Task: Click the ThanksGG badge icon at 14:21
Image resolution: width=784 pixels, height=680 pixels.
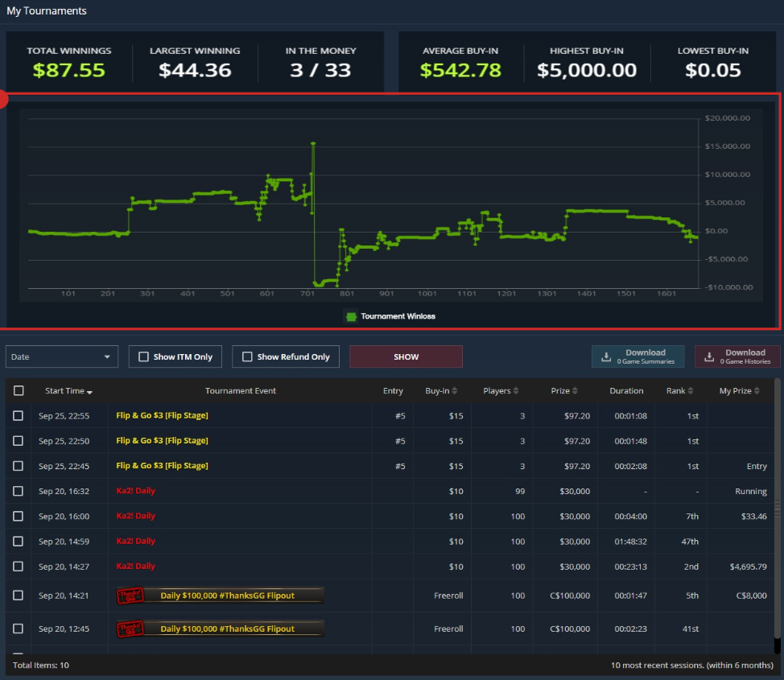Action: 130,596
